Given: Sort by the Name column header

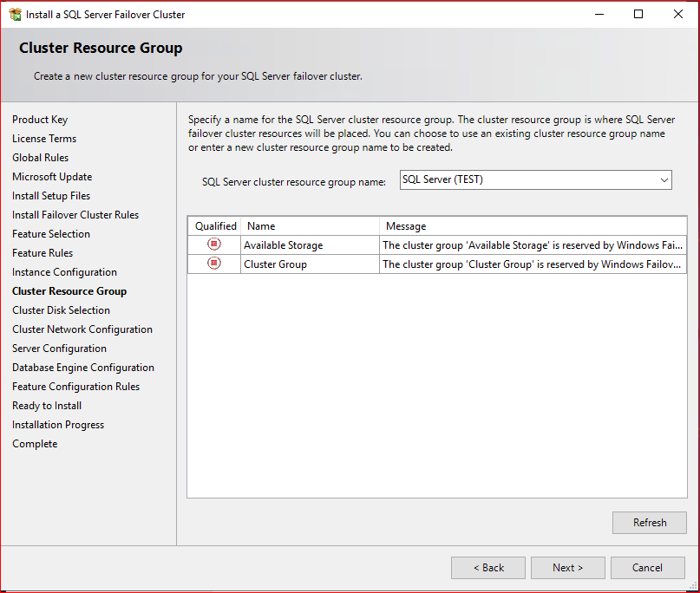Looking at the screenshot, I should [311, 226].
